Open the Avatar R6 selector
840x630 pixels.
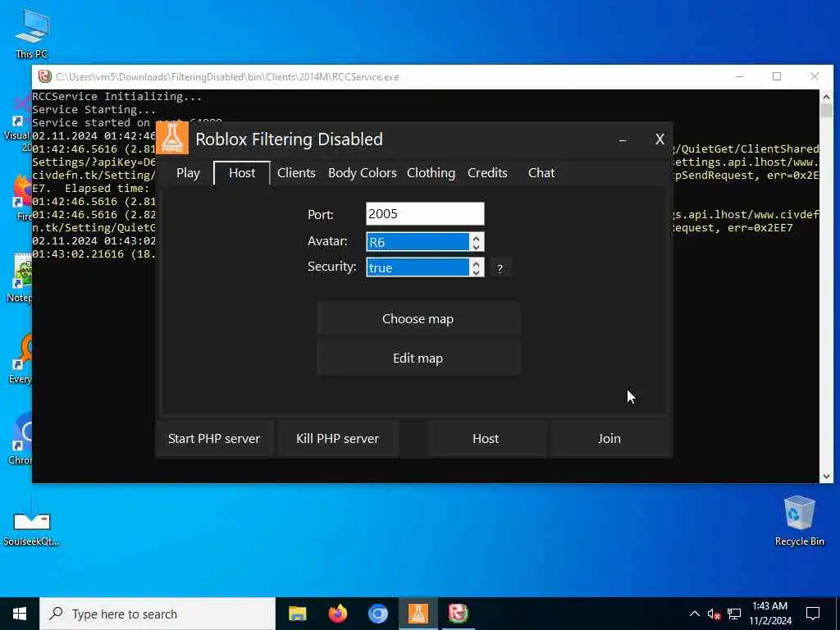tap(418, 242)
